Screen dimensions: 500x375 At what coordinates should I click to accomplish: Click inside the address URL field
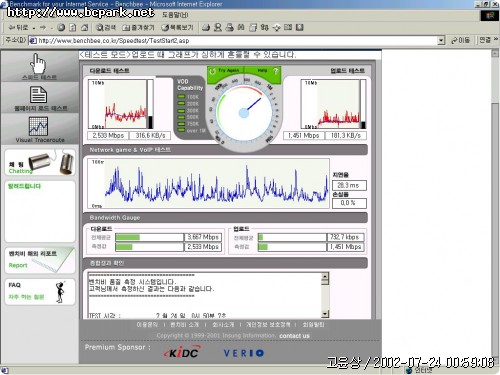[x=233, y=41]
